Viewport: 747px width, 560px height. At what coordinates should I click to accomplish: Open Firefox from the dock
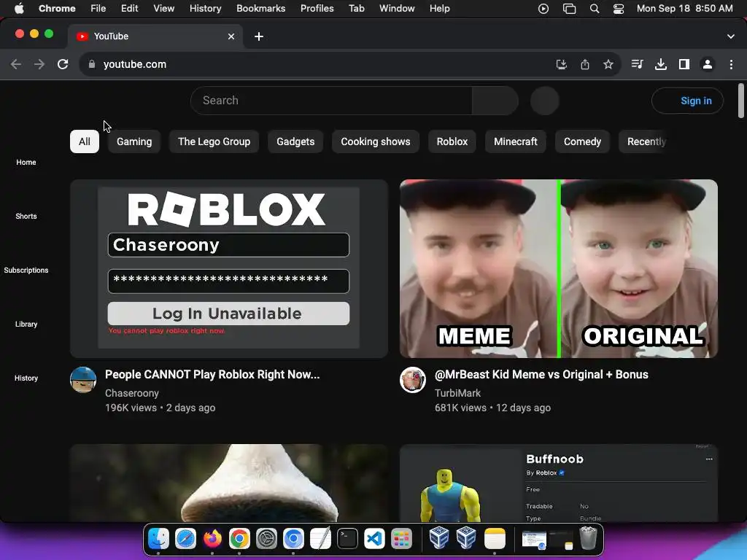click(212, 539)
